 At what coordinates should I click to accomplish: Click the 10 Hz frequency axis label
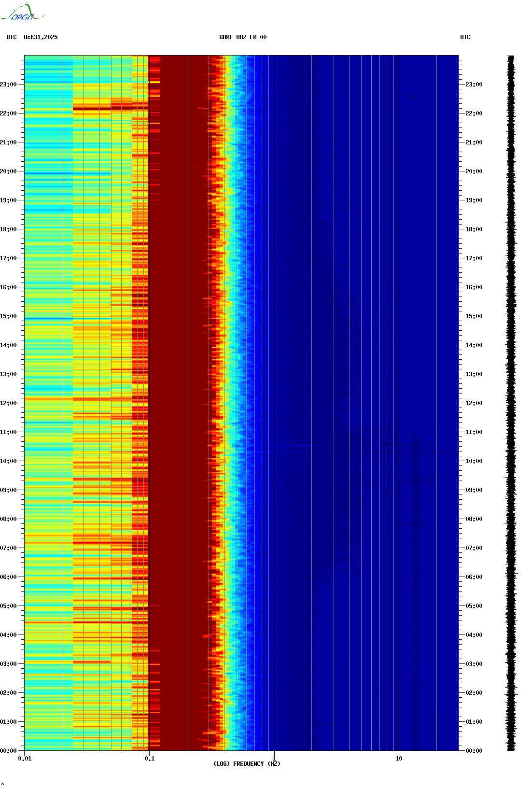tap(399, 759)
